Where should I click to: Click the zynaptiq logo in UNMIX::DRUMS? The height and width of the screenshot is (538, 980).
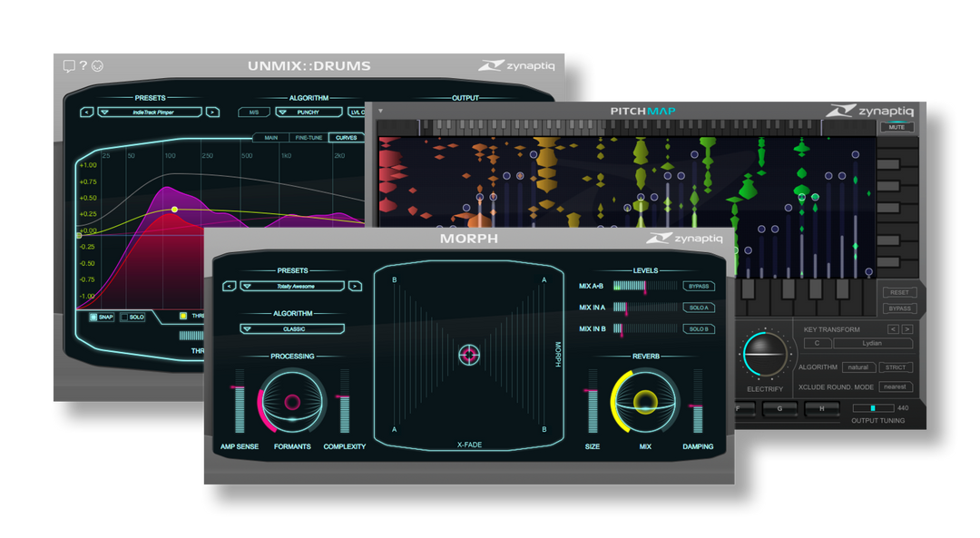pyautogui.click(x=516, y=65)
